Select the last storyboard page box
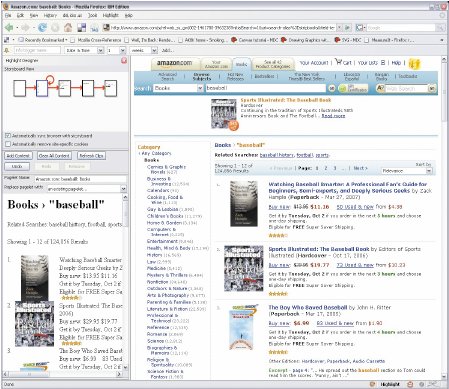The height and width of the screenshot is (389, 449). [110, 88]
